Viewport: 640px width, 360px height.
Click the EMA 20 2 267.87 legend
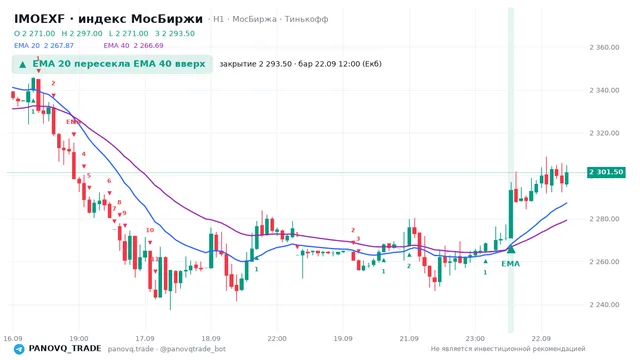point(44,45)
